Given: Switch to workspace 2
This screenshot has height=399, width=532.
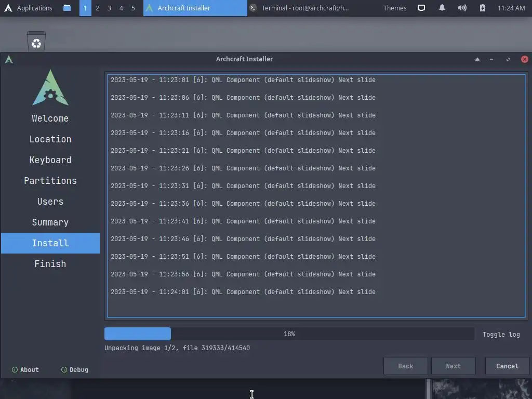Looking at the screenshot, I should (x=97, y=8).
